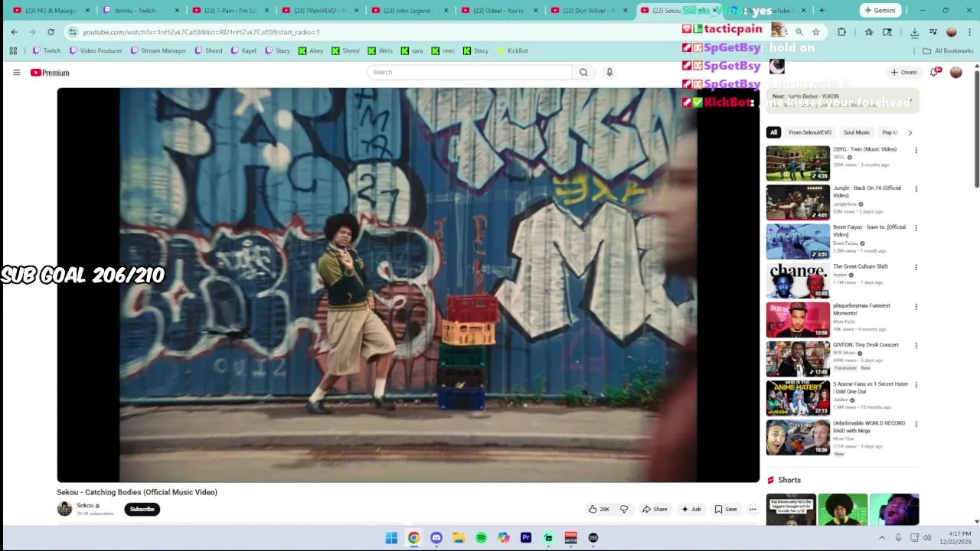Open Chrome downloads icon
This screenshot has width=980, height=551.
914,32
